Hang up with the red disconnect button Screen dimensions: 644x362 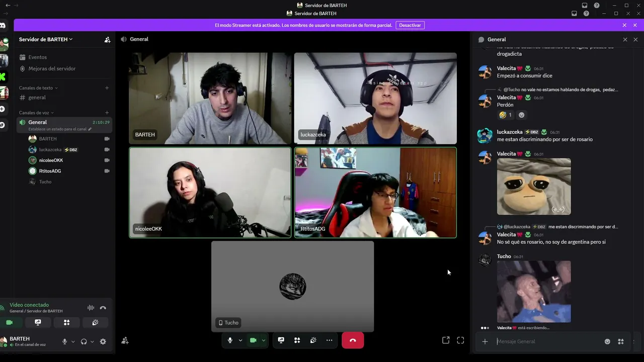coord(353,340)
